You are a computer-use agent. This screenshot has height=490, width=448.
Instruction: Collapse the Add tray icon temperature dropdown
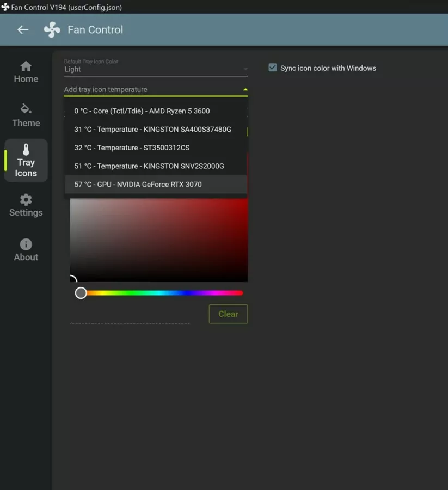tap(246, 89)
